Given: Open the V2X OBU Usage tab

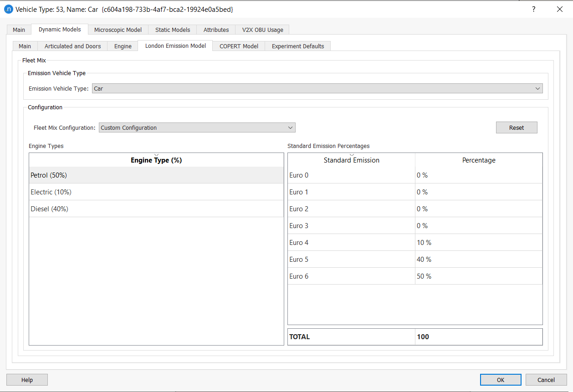Looking at the screenshot, I should (x=262, y=30).
